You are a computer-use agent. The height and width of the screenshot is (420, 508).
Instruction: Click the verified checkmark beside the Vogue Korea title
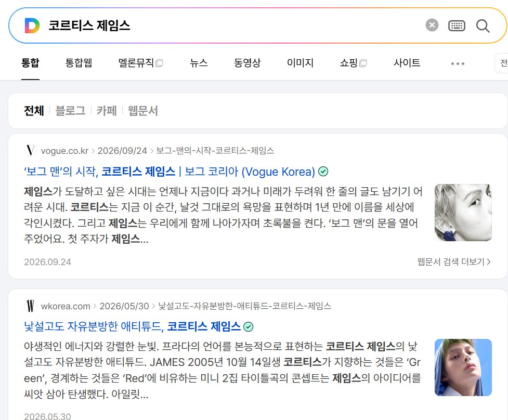click(323, 172)
